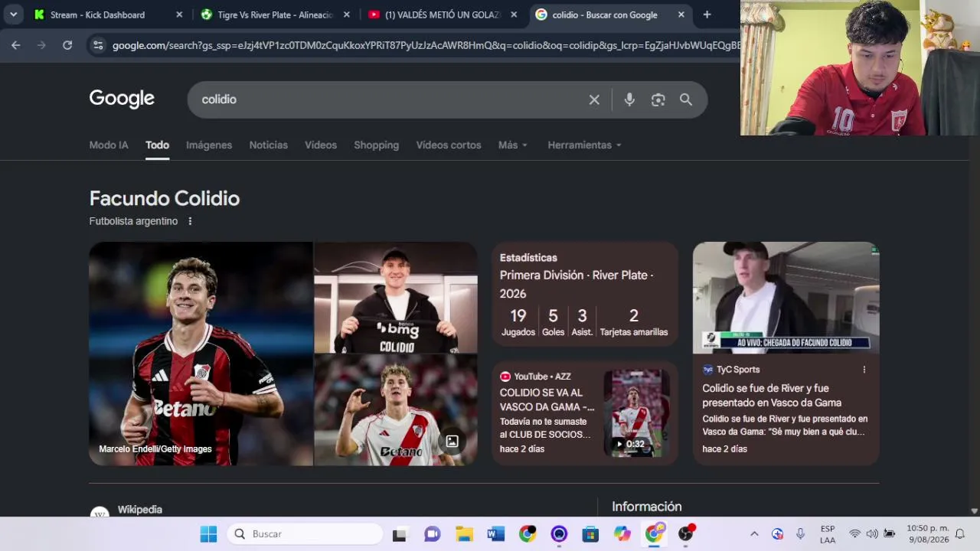Viewport: 980px width, 551px height.
Task: Close the Tigre Vs River Plate tab
Action: 347,15
